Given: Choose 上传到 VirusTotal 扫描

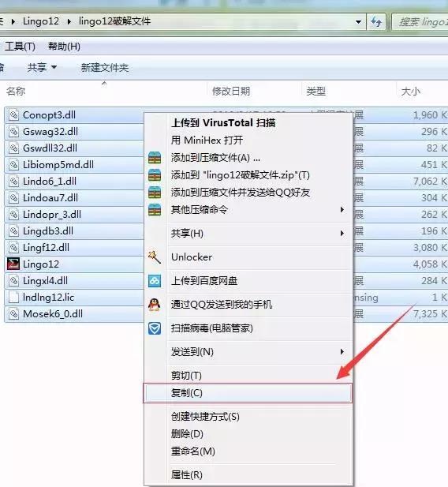Looking at the screenshot, I should click(223, 122).
